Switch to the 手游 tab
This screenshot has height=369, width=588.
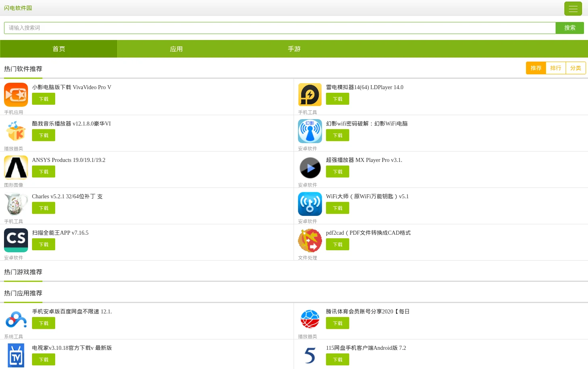(294, 49)
